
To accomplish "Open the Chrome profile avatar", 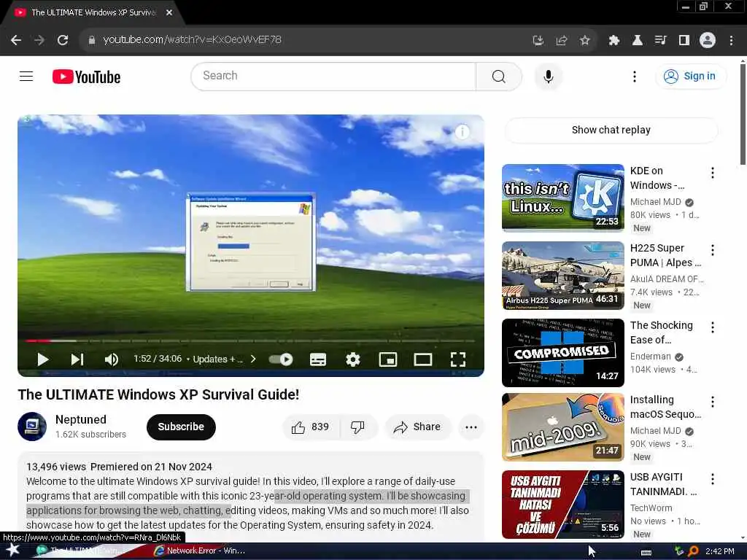I will tap(708, 41).
